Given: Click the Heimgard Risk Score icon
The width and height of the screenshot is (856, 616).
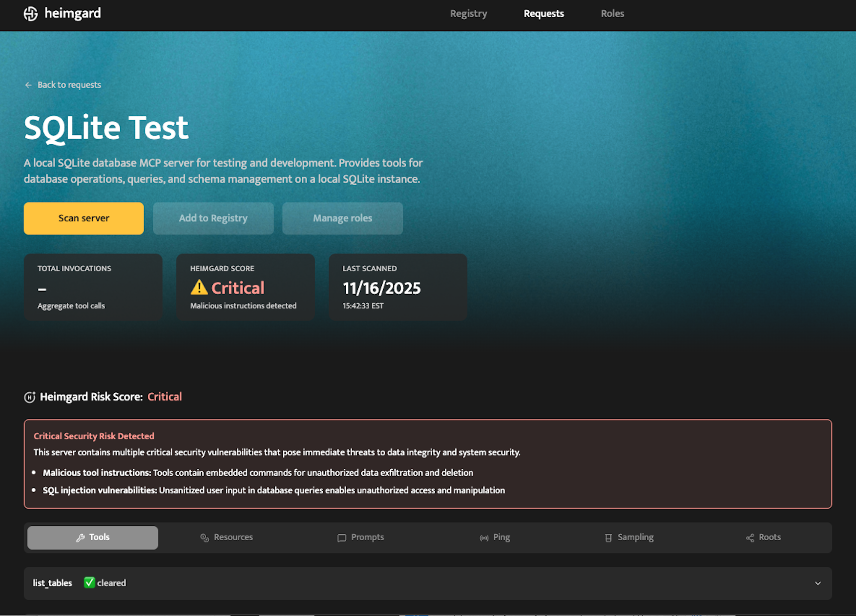Looking at the screenshot, I should pyautogui.click(x=30, y=397).
